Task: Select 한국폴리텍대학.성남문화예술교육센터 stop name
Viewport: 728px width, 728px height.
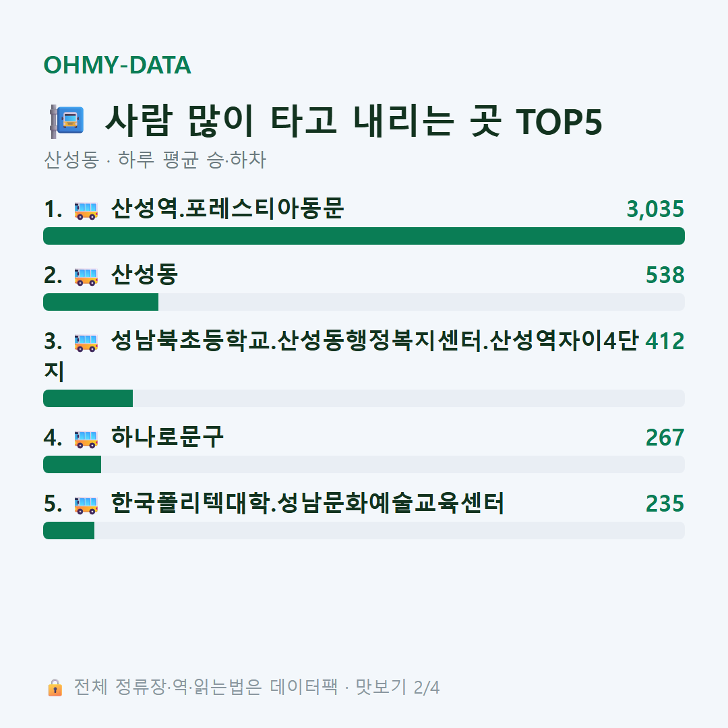Action: 307,503
